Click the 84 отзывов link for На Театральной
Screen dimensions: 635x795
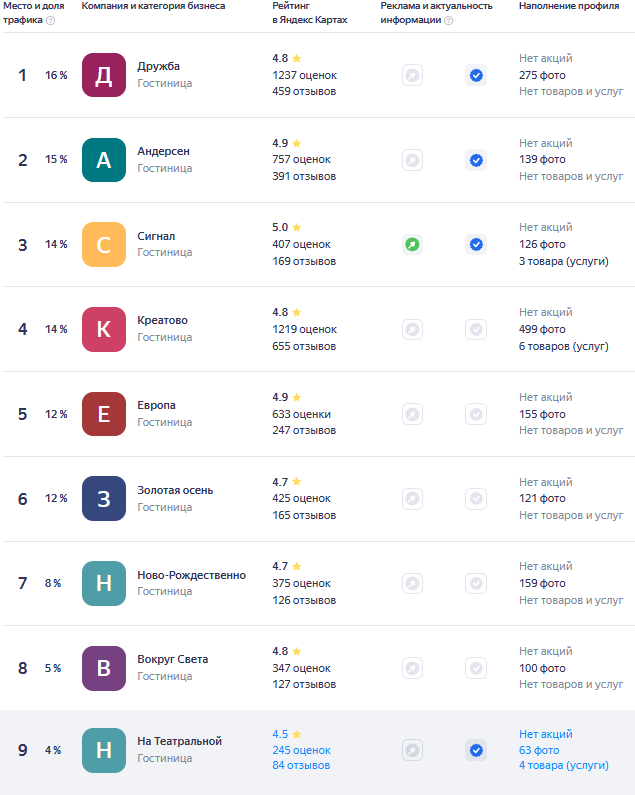tap(300, 766)
